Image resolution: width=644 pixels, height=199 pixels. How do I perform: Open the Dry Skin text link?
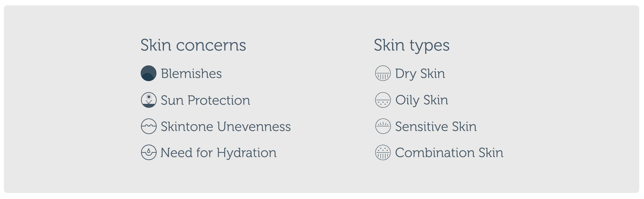tap(420, 74)
